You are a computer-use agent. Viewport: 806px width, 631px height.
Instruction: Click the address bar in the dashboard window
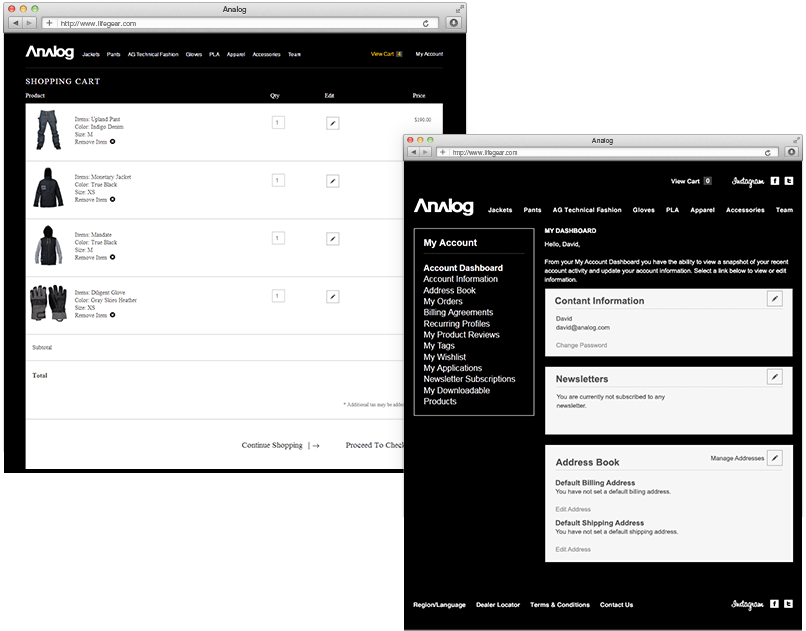click(x=610, y=153)
